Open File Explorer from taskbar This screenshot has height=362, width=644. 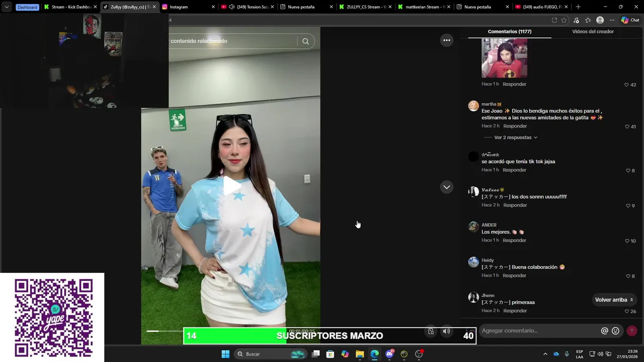tap(360, 354)
